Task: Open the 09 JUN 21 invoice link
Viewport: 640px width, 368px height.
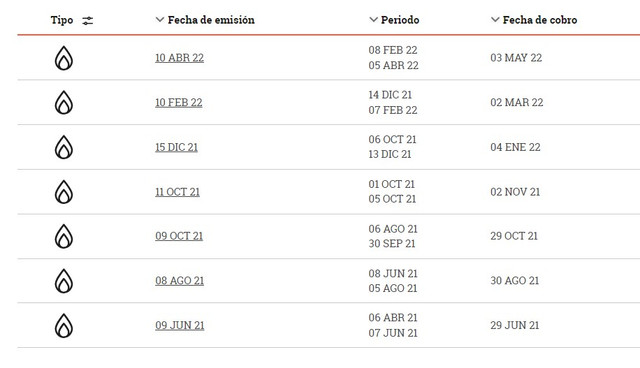Action: coord(180,326)
